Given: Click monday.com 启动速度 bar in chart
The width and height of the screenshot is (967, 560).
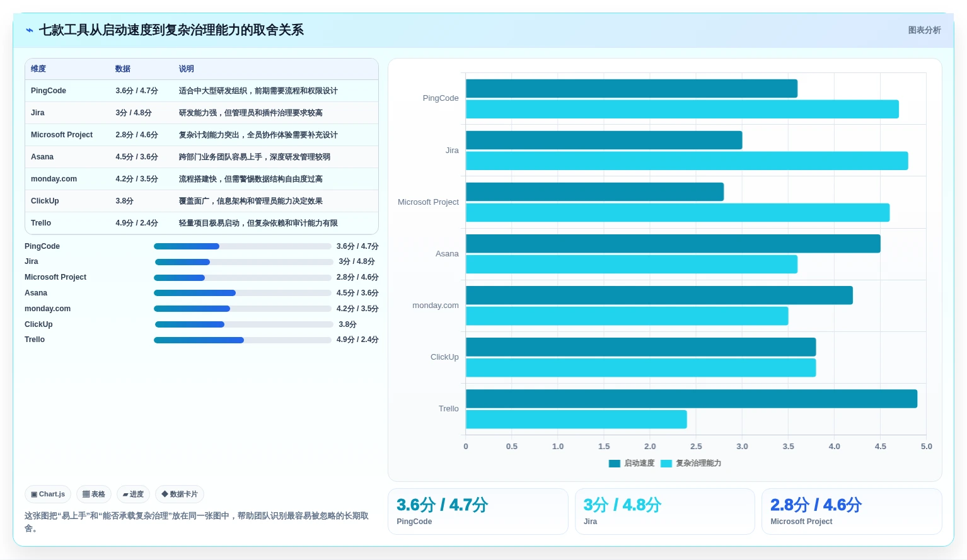Looking at the screenshot, I should click(659, 295).
